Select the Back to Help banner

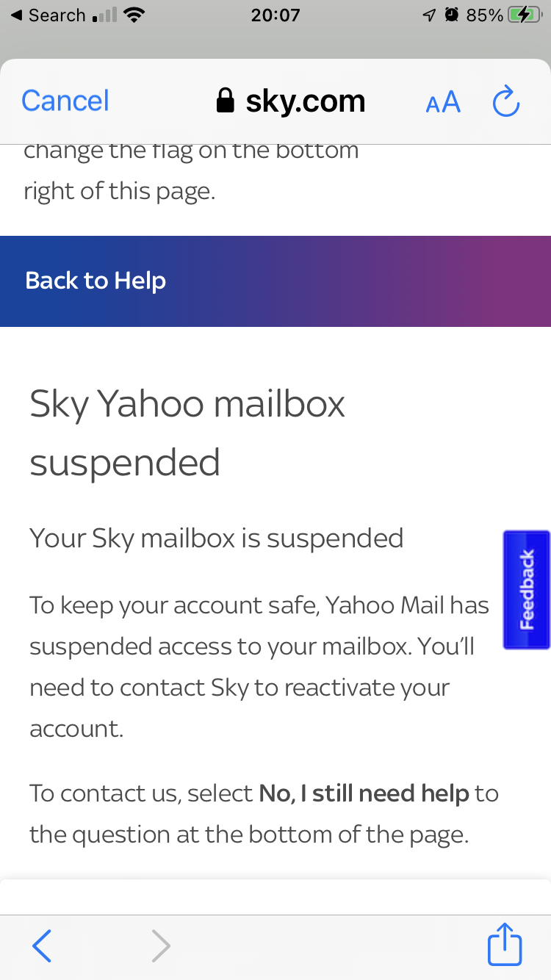pos(95,281)
